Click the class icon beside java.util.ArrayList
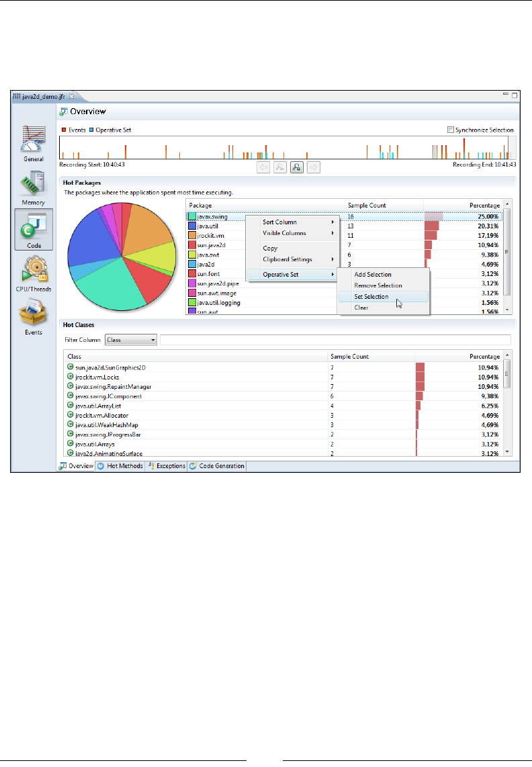The image size is (532, 767). coord(71,405)
